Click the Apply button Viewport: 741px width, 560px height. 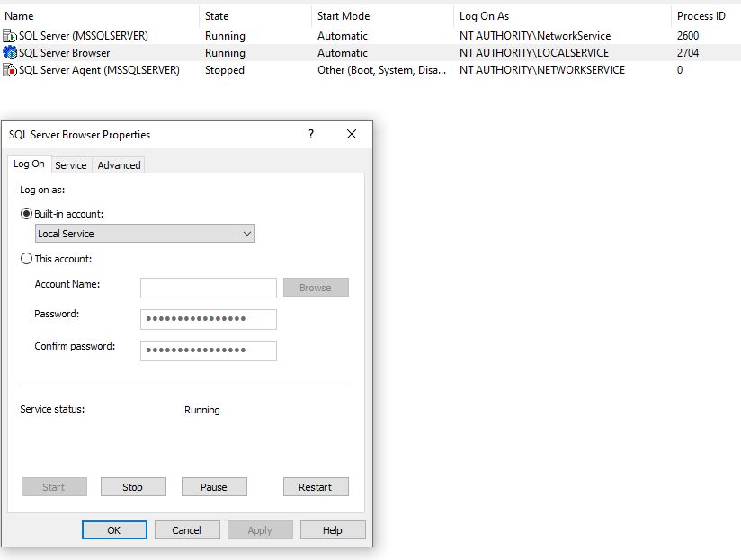pyautogui.click(x=260, y=530)
